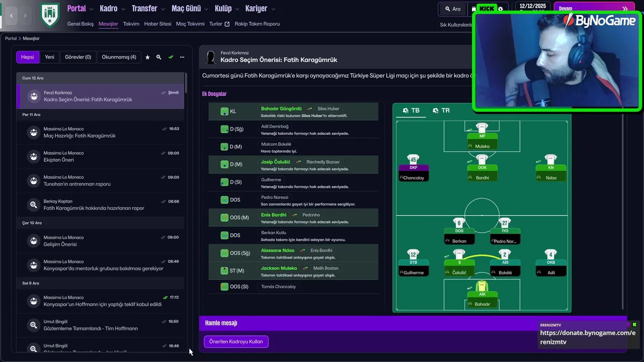Expand the Transfer menu chevron
This screenshot has height=362, width=644.
click(x=162, y=9)
